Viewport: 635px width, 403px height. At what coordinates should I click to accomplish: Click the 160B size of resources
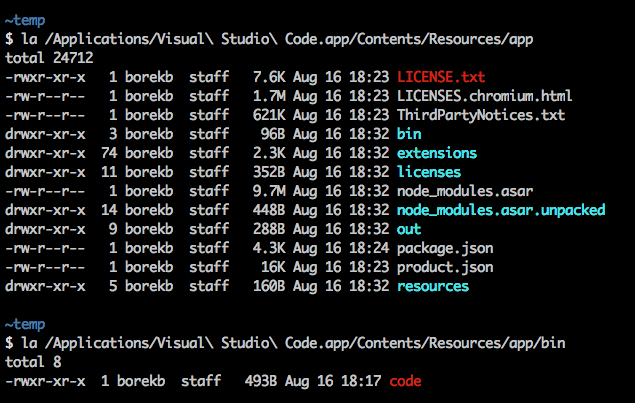click(269, 286)
